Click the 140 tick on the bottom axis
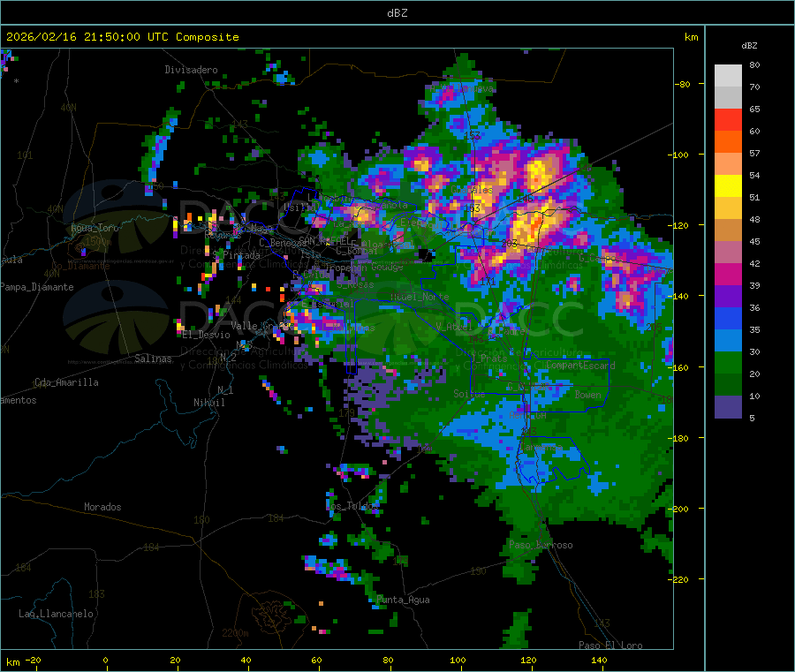Viewport: 795px width, 672px height. 599,660
